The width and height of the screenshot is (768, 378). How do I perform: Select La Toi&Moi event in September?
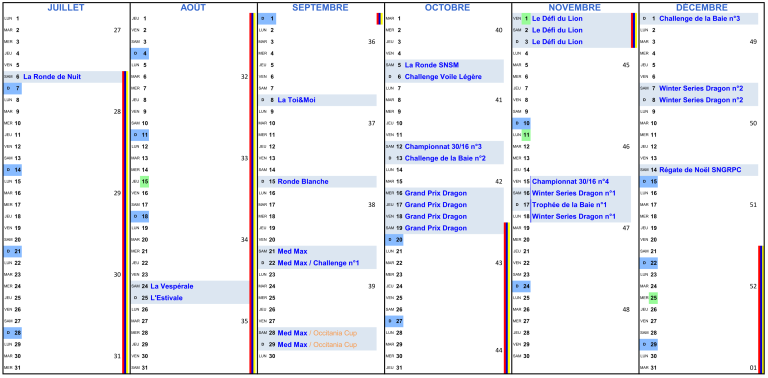tap(296, 100)
